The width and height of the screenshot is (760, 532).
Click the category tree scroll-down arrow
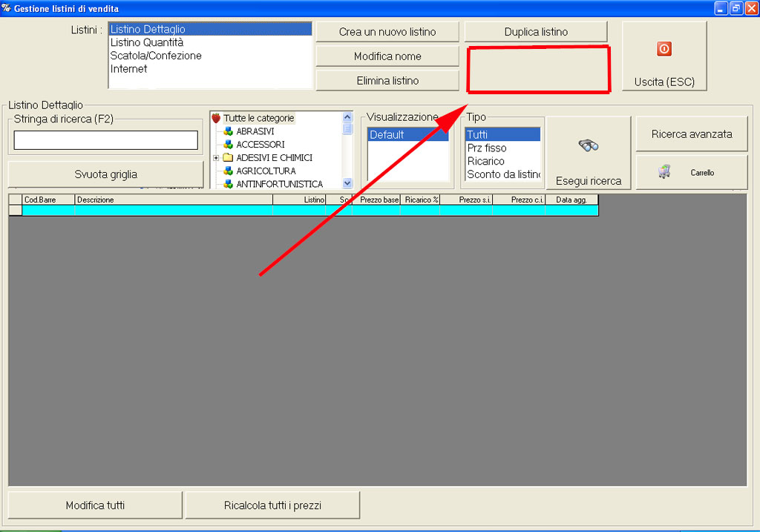347,183
